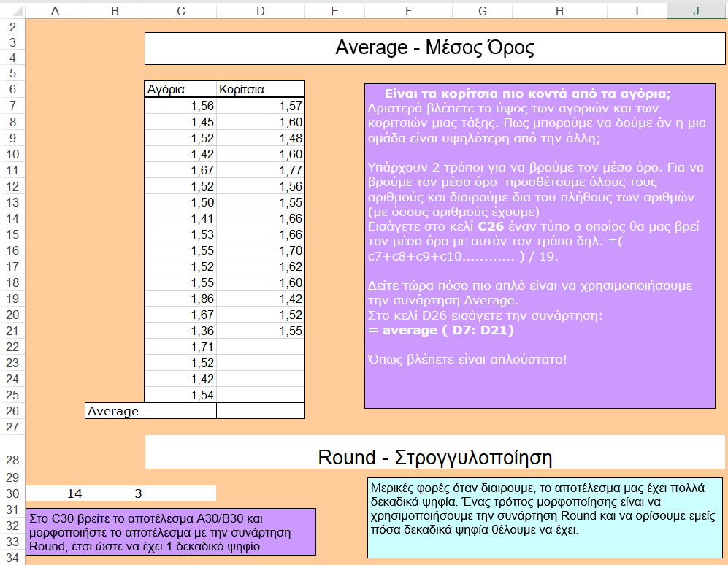The height and width of the screenshot is (565, 728).
Task: Select the Average label cell
Action: (x=115, y=411)
